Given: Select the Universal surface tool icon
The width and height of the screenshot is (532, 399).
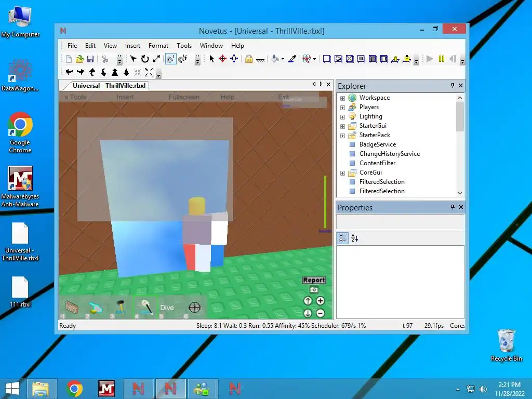Looking at the screenshot, I should pos(384,59).
